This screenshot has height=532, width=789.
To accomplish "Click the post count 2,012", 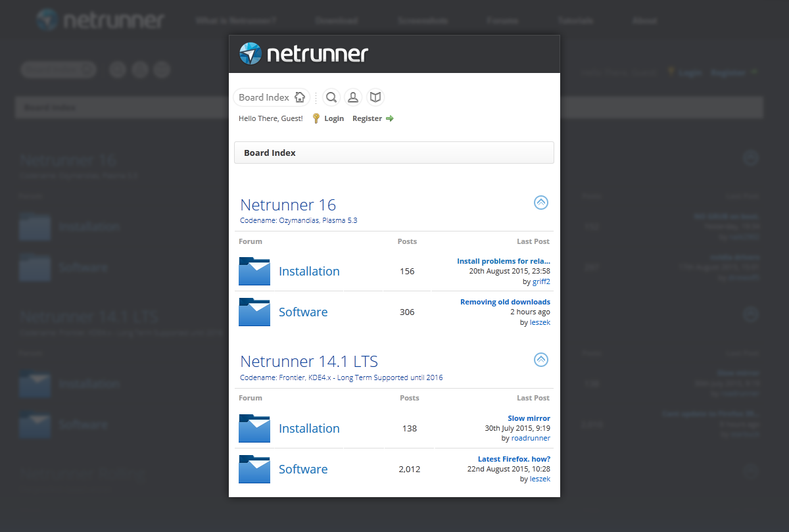I will click(410, 469).
